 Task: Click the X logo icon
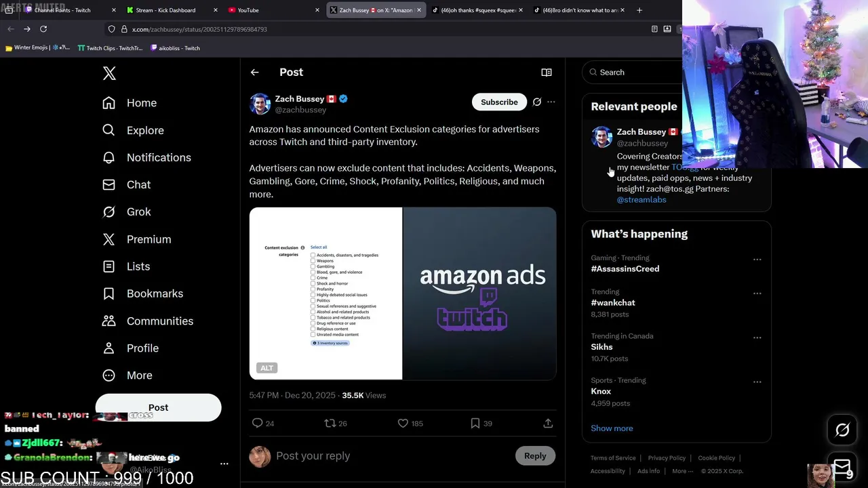click(109, 73)
